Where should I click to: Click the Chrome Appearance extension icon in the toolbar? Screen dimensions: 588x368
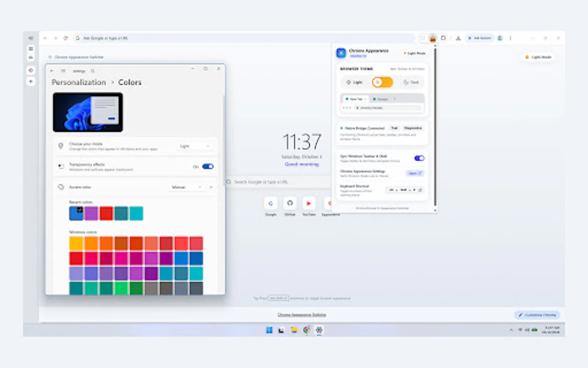pyautogui.click(x=433, y=38)
